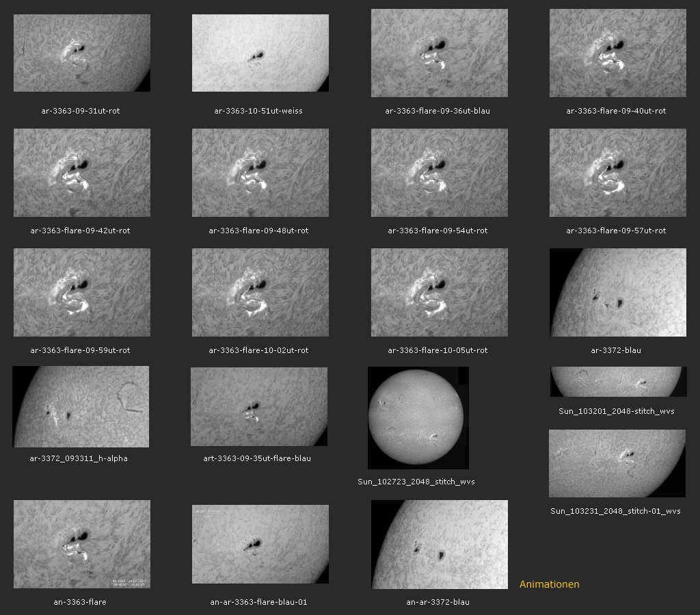Screen dimensions: 700x615
Task: Open the Sun_103231_2048_stitch-01_wvs thumbnail
Action: tap(617, 463)
